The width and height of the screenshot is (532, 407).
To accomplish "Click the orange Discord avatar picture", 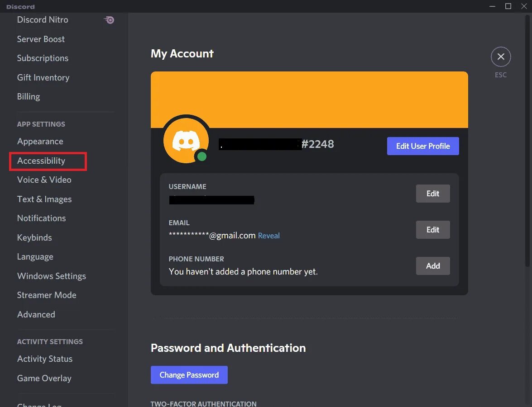I will pyautogui.click(x=186, y=140).
